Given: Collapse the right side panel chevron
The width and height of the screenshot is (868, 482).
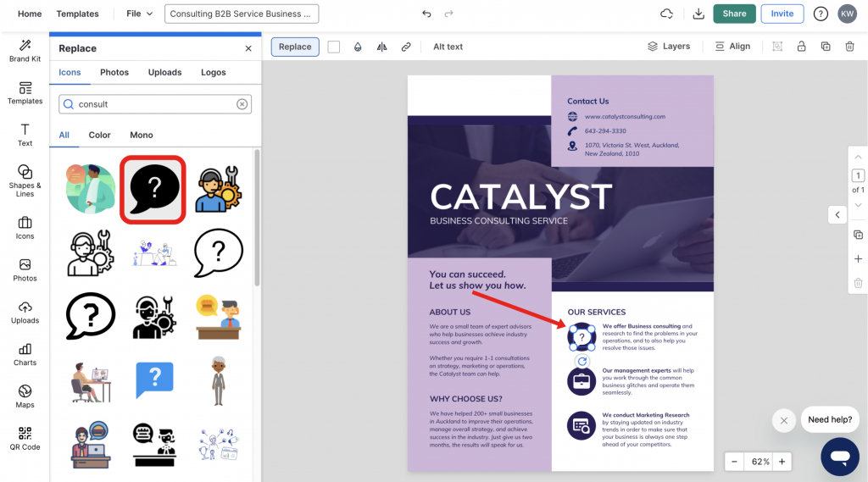Looking at the screenshot, I should click(x=837, y=214).
